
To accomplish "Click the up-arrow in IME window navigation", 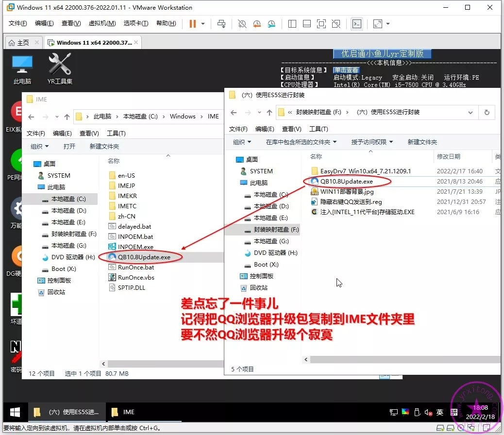I will 67,117.
